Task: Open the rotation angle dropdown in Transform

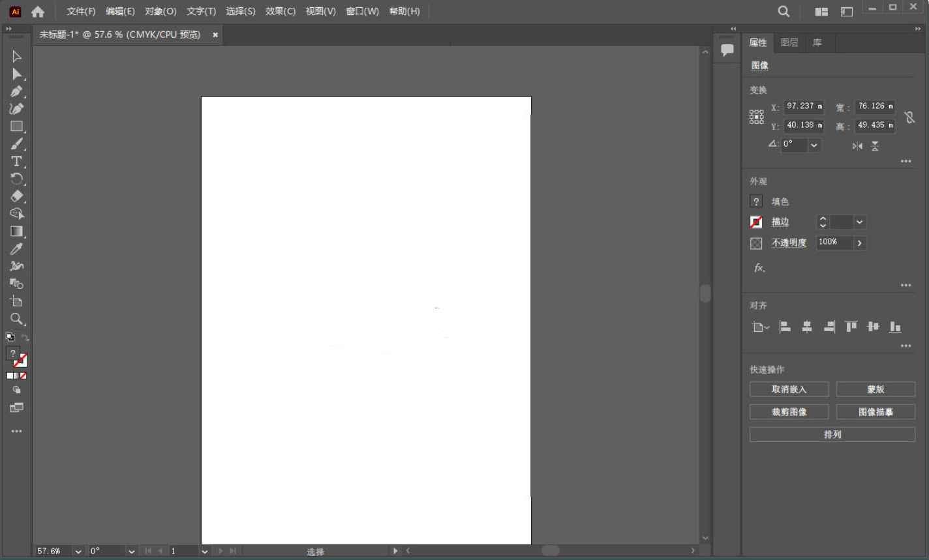Action: pos(814,145)
